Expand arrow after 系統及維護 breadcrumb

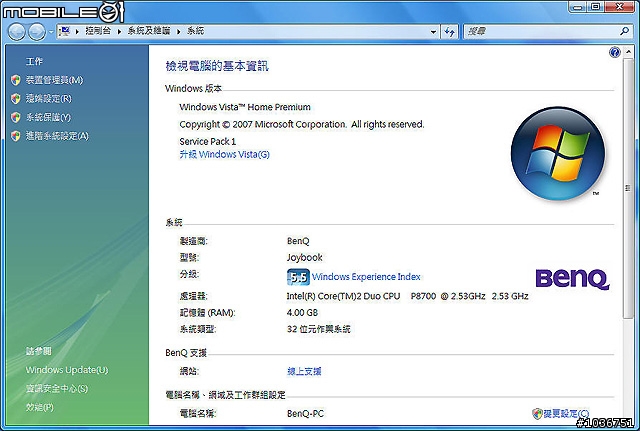(x=178, y=31)
